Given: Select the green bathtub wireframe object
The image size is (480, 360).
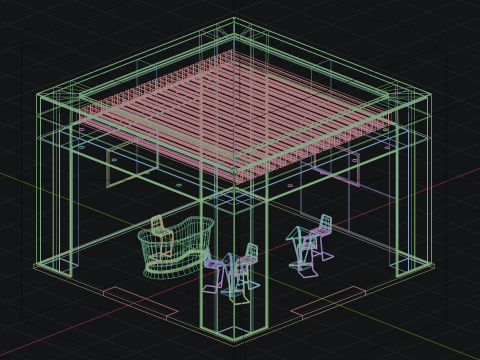Looking at the screenshot, I should click(x=176, y=247).
